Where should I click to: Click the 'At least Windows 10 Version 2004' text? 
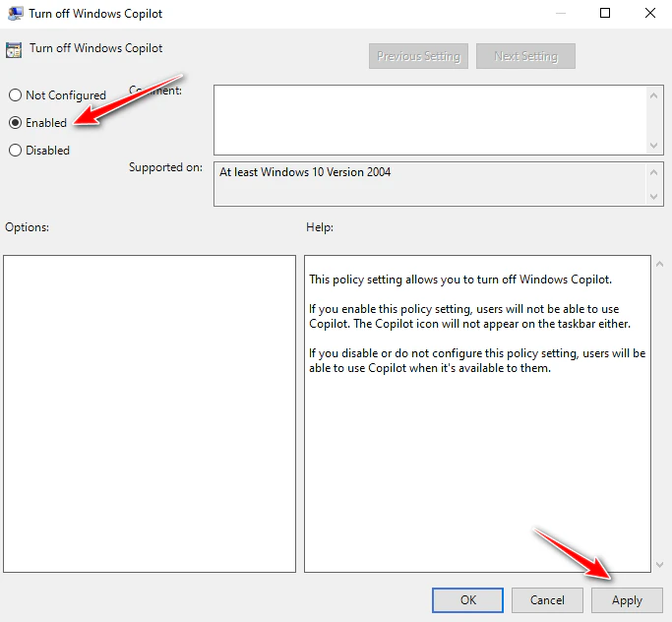(305, 172)
